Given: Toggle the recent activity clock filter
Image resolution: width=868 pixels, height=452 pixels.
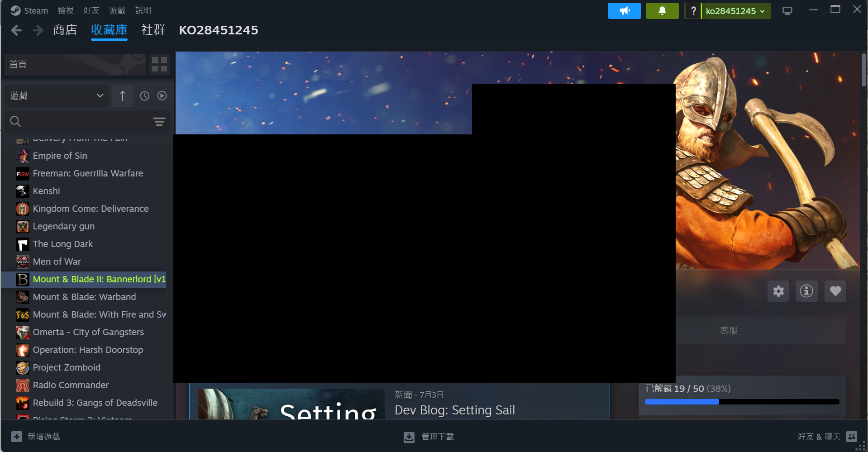Looking at the screenshot, I should 144,96.
